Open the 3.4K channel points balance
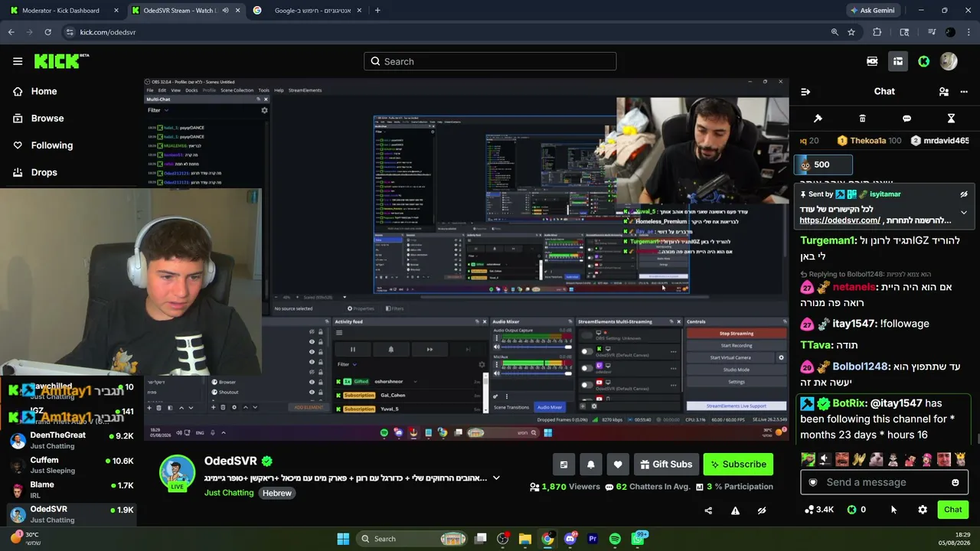 tap(819, 510)
